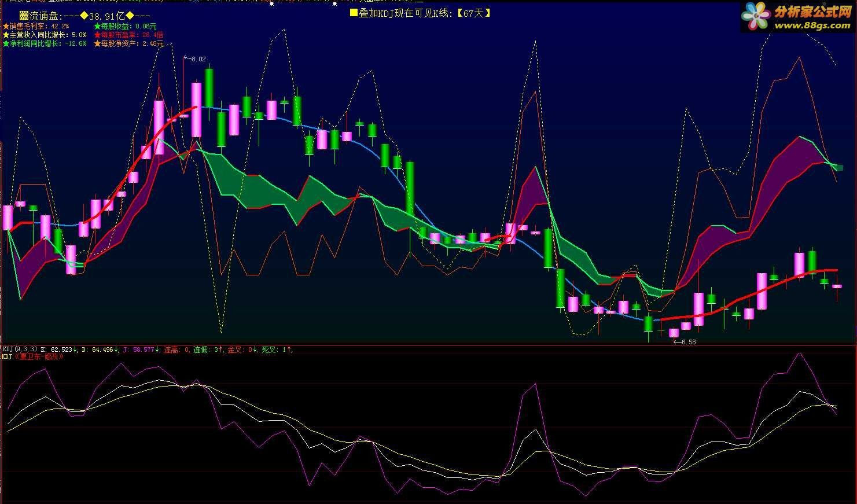Click the 金叉: 0 indicator value
This screenshot has width=857, height=504.
click(242, 350)
